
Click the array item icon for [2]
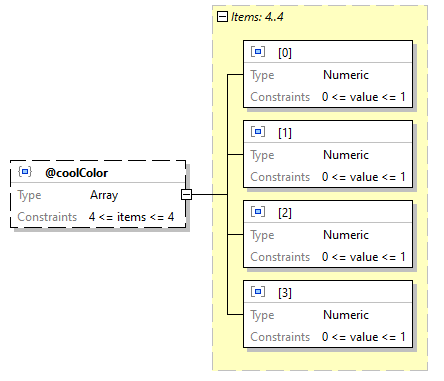pos(258,212)
